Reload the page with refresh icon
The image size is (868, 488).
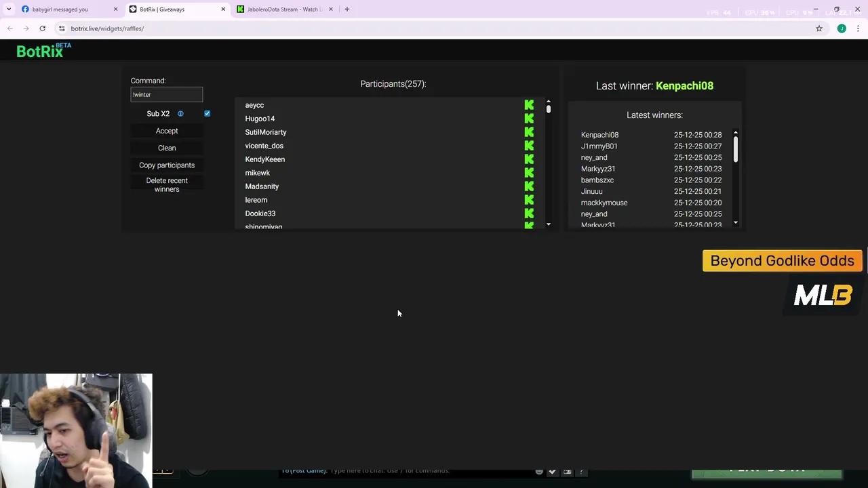click(x=42, y=28)
